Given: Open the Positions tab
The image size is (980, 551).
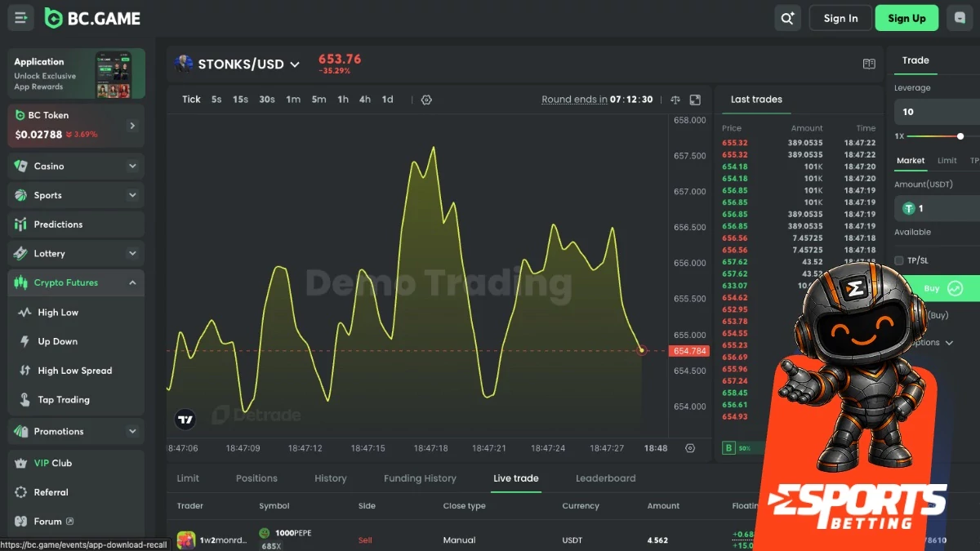Looking at the screenshot, I should pos(256,478).
